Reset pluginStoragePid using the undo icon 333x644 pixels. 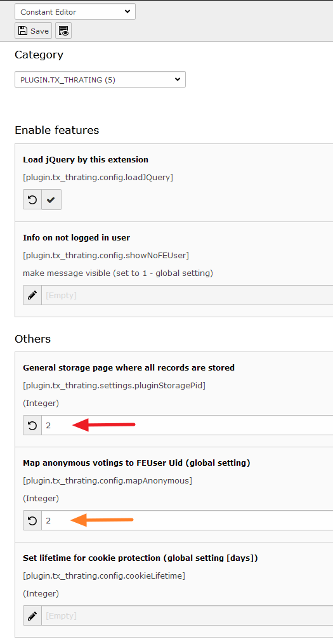click(32, 426)
